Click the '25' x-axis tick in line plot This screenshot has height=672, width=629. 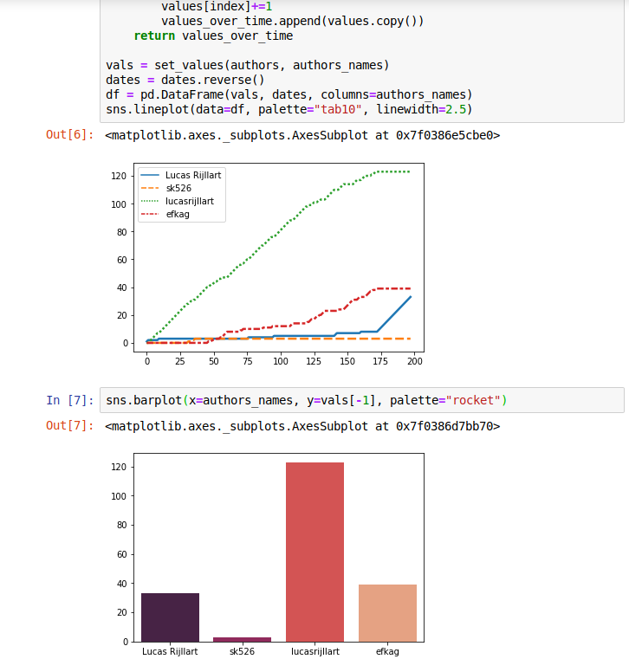point(180,361)
